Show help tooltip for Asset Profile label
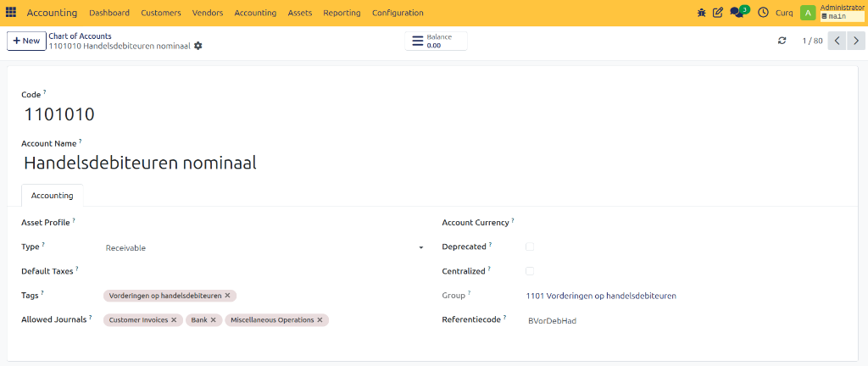868x366 pixels. [x=74, y=220]
